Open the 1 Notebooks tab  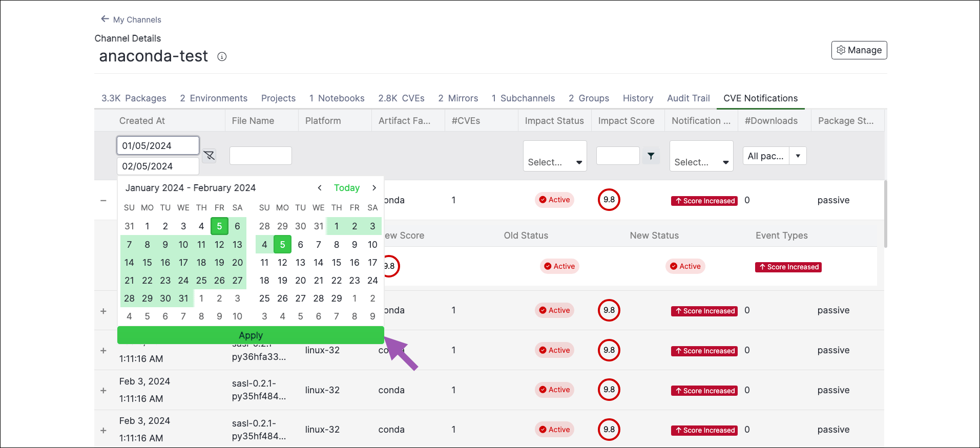click(x=337, y=98)
